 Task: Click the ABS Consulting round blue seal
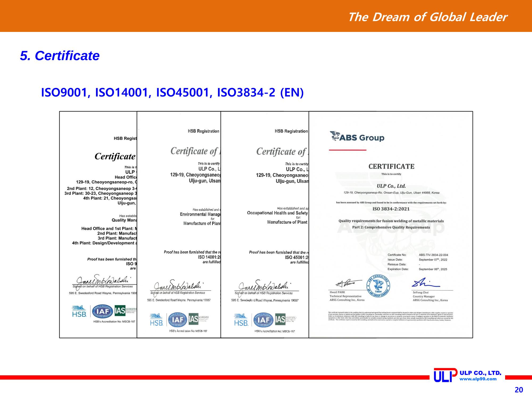pyautogui.click(x=378, y=287)
